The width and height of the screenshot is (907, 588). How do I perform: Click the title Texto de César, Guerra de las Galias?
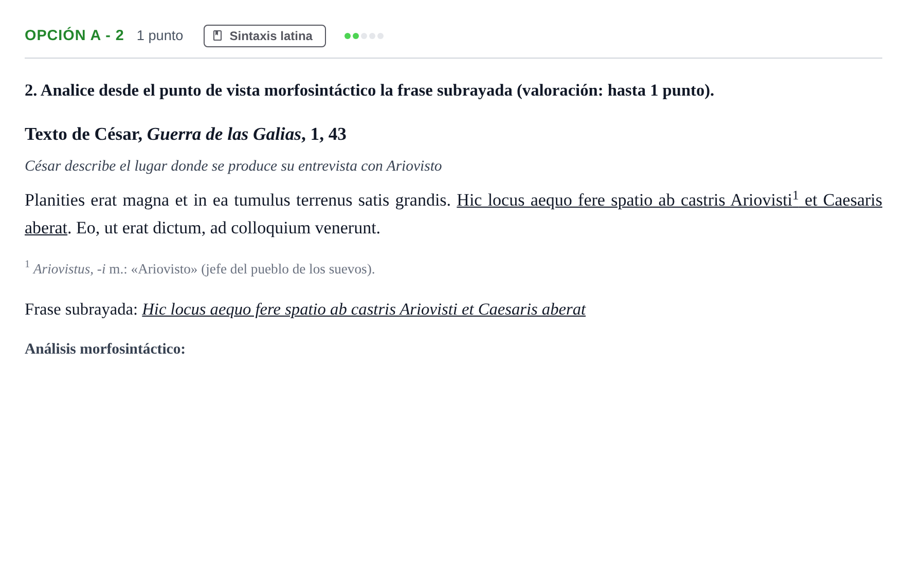pos(186,134)
